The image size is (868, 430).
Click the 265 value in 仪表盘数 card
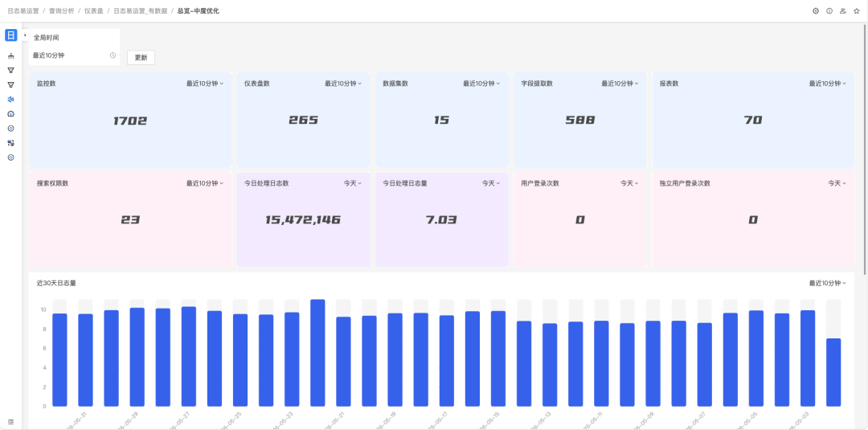(303, 120)
